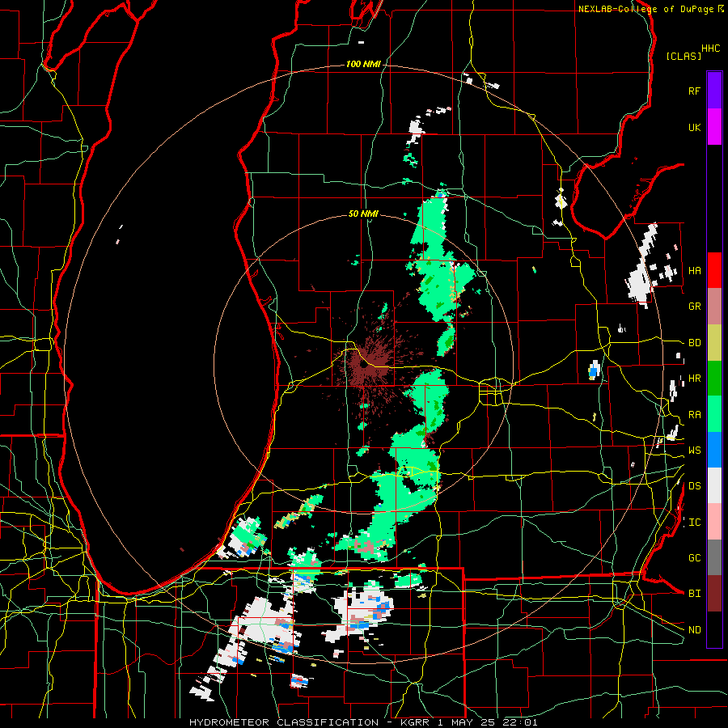Screen dimensions: 728x728
Task: Click the 'UK' legend label text
Action: (x=694, y=127)
